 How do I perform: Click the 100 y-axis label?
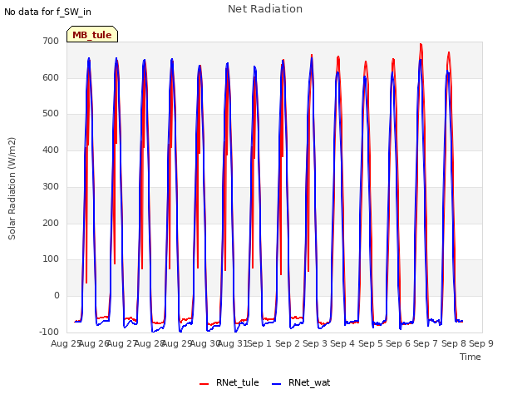[x=51, y=259]
